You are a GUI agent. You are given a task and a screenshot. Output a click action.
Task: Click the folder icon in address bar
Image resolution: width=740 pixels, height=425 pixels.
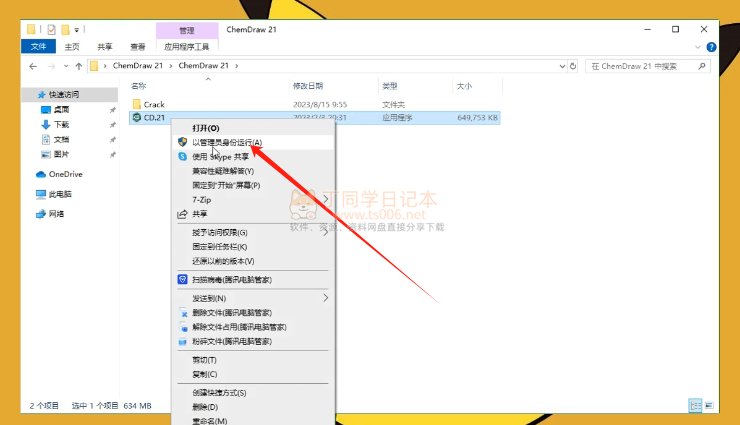pos(94,66)
